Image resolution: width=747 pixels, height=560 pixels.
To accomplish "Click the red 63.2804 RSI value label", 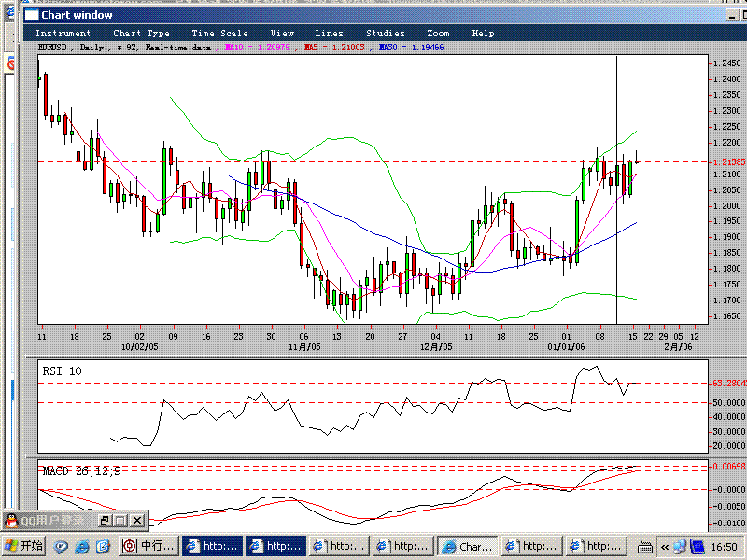I will tap(729, 384).
